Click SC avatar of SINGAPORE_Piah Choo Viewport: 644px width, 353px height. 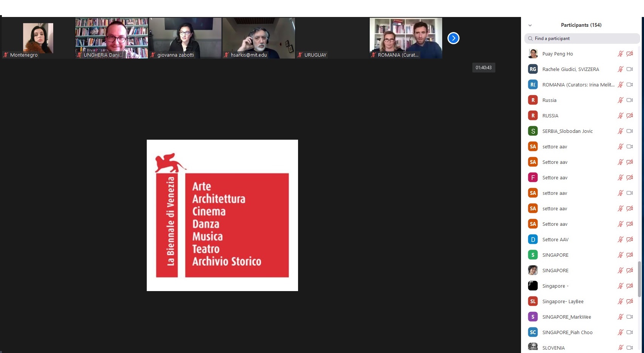(x=533, y=332)
